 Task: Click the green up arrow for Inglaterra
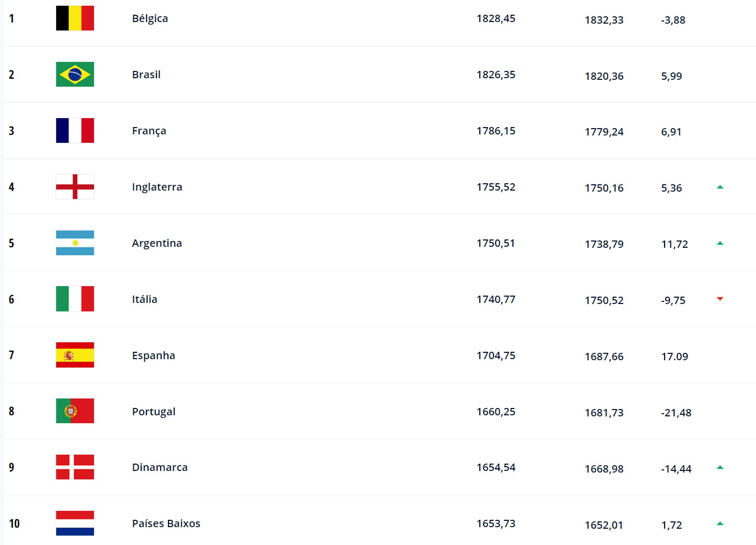[x=720, y=187]
